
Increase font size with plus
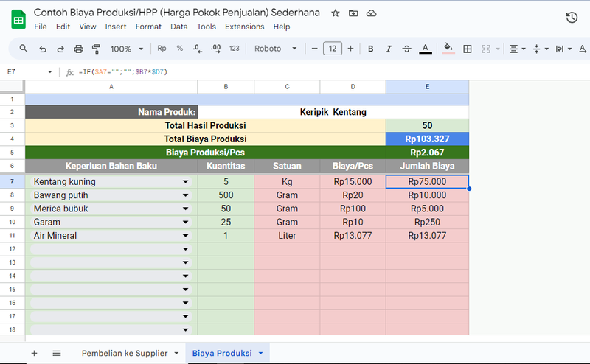click(350, 49)
